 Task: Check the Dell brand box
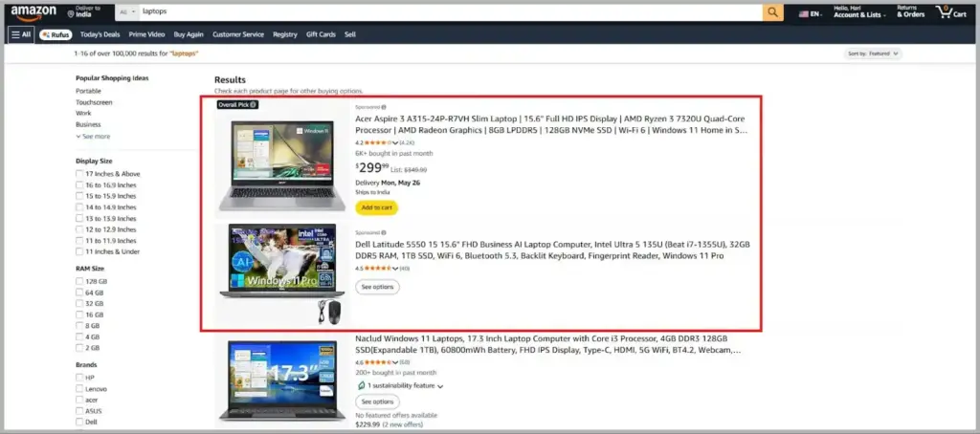(79, 423)
